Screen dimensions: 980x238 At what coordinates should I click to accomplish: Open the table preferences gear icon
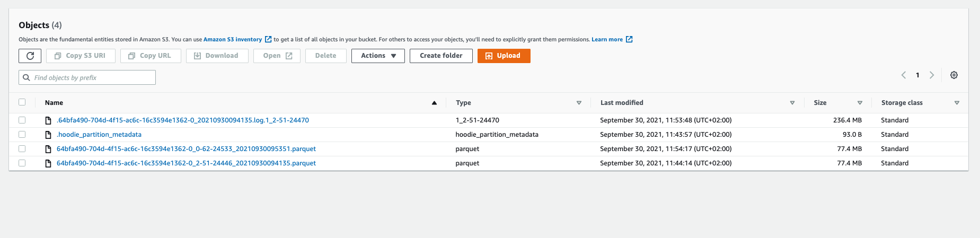pos(954,75)
